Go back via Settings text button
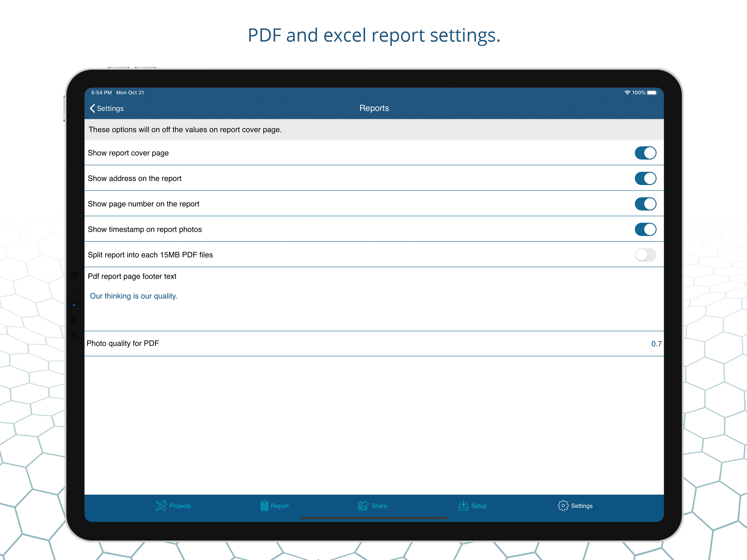Image resolution: width=747 pixels, height=560 pixels. pyautogui.click(x=110, y=109)
